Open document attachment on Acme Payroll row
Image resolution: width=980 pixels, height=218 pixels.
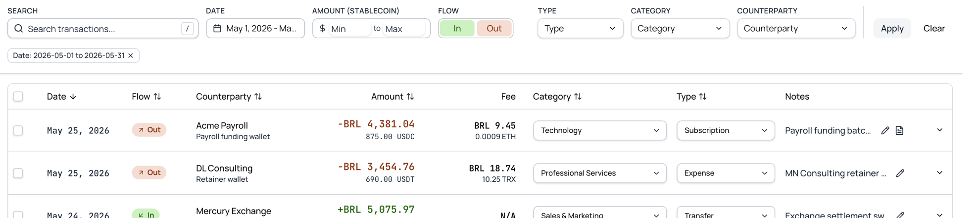(899, 130)
